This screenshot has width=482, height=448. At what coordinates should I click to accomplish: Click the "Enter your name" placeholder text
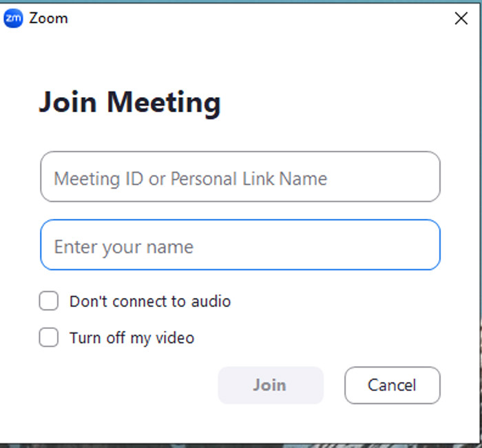[123, 247]
